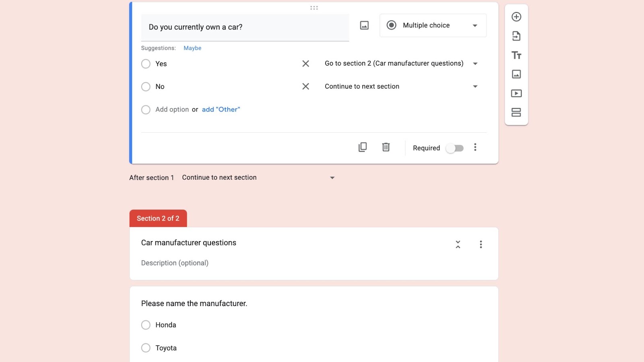Insert image into the question title
This screenshot has height=362, width=644.
coord(364,25)
